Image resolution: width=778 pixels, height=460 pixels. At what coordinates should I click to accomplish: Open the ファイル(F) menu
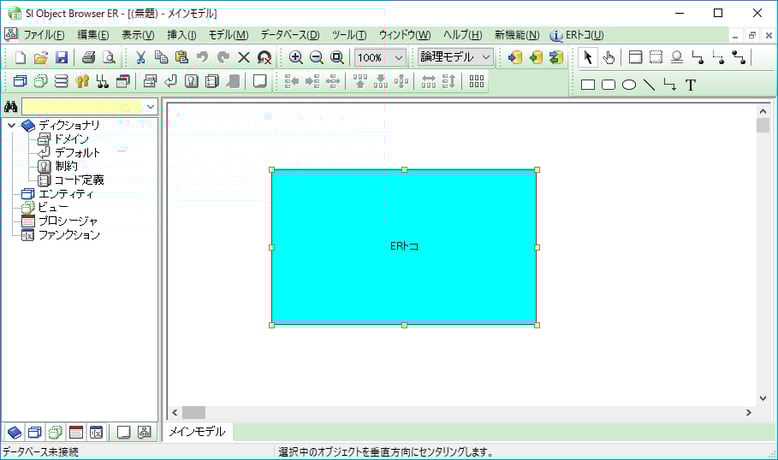pyautogui.click(x=43, y=35)
